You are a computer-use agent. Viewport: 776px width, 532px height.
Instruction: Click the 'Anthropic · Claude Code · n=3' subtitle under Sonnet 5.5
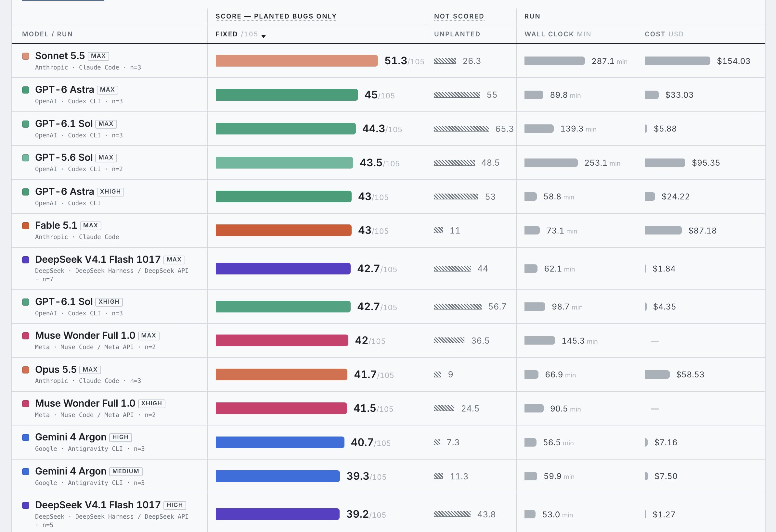coord(88,68)
